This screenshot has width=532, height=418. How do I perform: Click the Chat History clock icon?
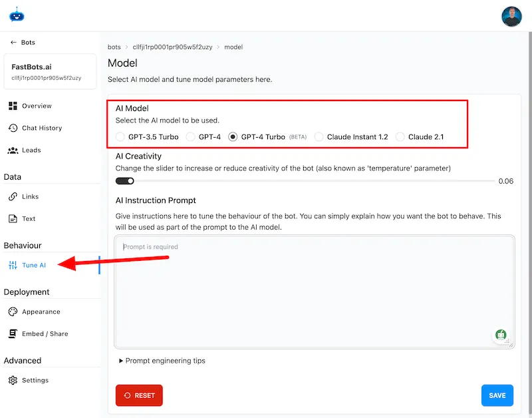pos(13,128)
